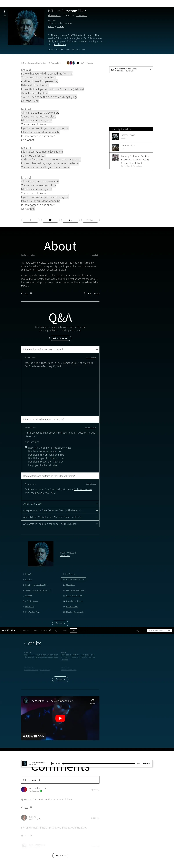The width and height of the screenshot is (174, 868).
Task: Open Glimpse of Us recommended song
Action: coord(131,147)
